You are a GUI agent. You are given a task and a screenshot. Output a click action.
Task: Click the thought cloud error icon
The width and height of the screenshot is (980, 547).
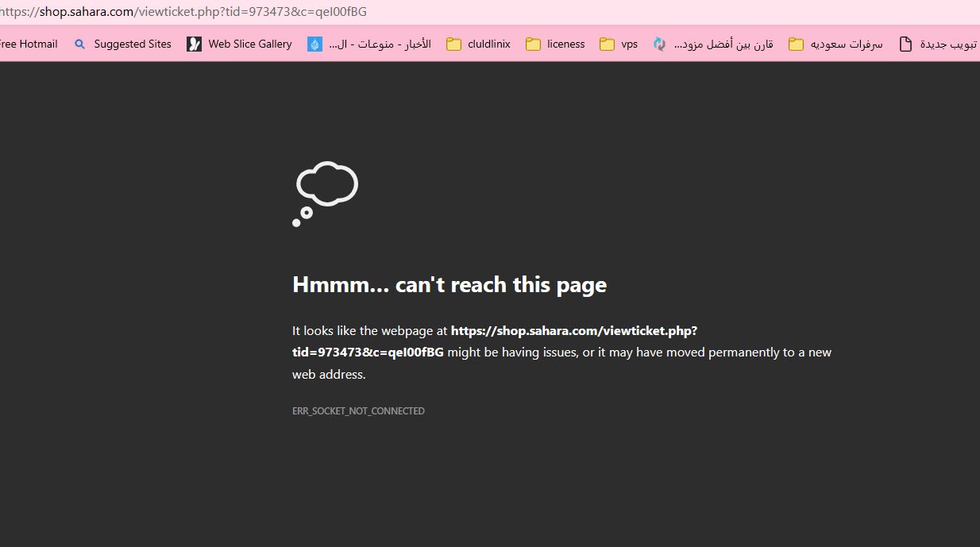coord(326,194)
